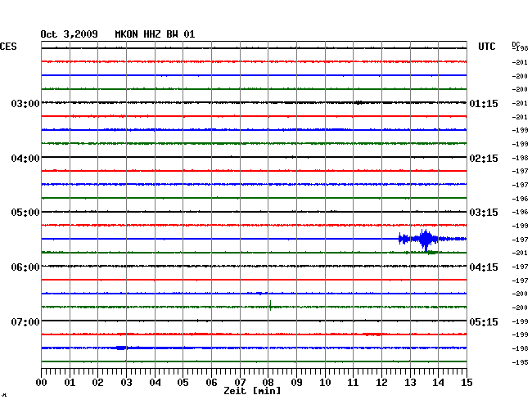
Task: Click the "08" minute axis label
Action: point(268,383)
